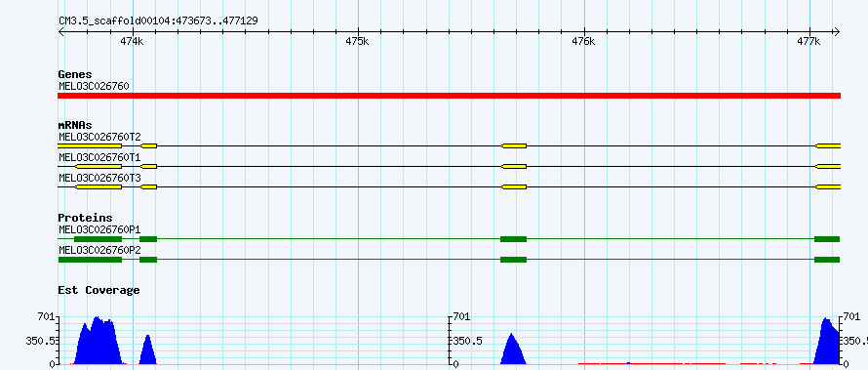Click the red MELO3C026760 gene bar
This screenshot has width=868, height=370.
[x=449, y=96]
